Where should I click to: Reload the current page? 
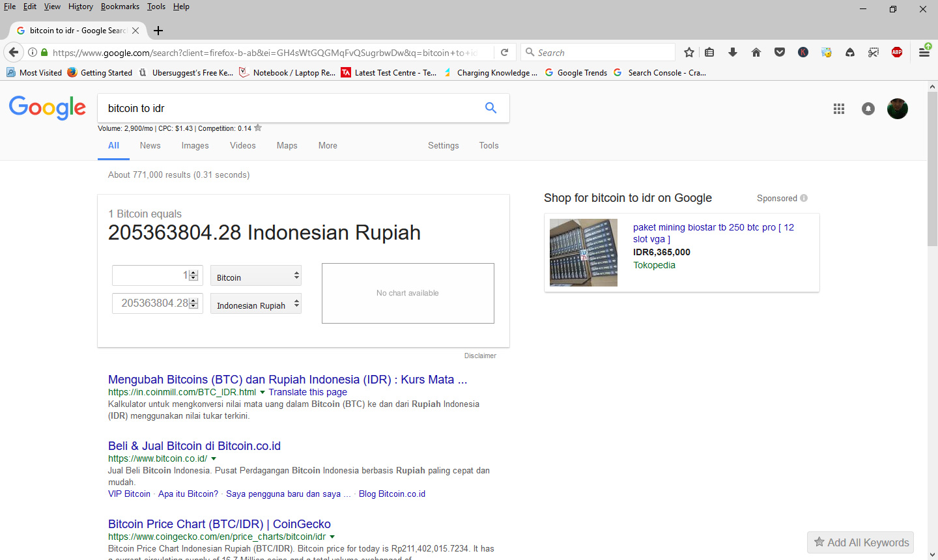[x=504, y=53]
